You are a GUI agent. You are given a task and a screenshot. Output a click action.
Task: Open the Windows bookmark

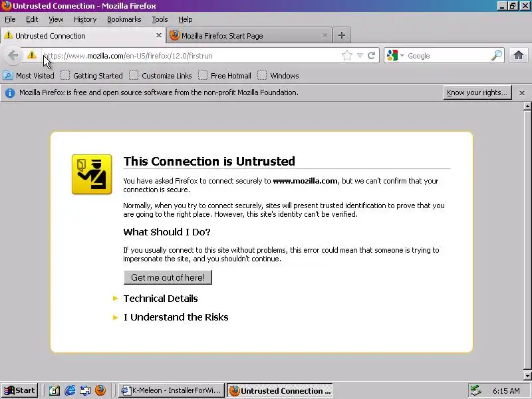pos(278,76)
